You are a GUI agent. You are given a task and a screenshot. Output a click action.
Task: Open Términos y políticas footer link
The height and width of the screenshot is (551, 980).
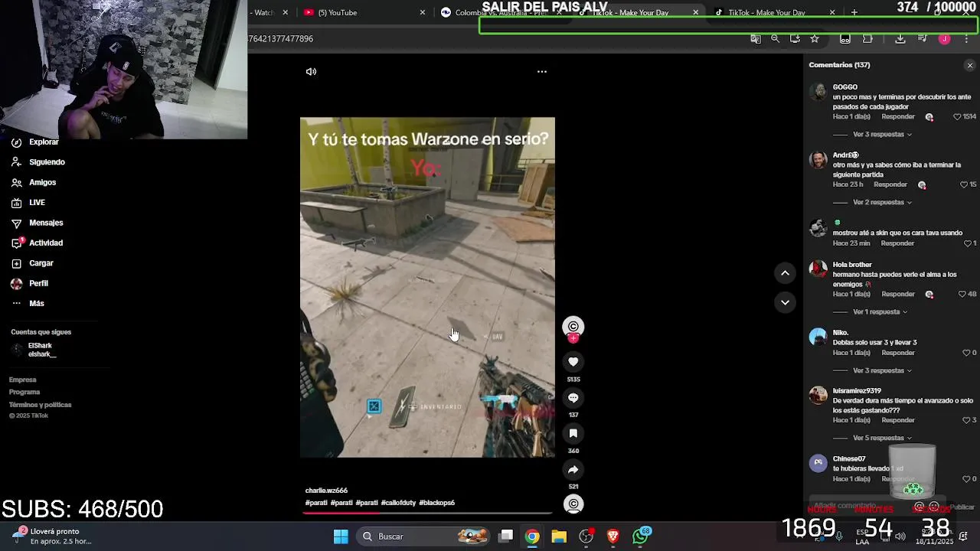coord(40,405)
